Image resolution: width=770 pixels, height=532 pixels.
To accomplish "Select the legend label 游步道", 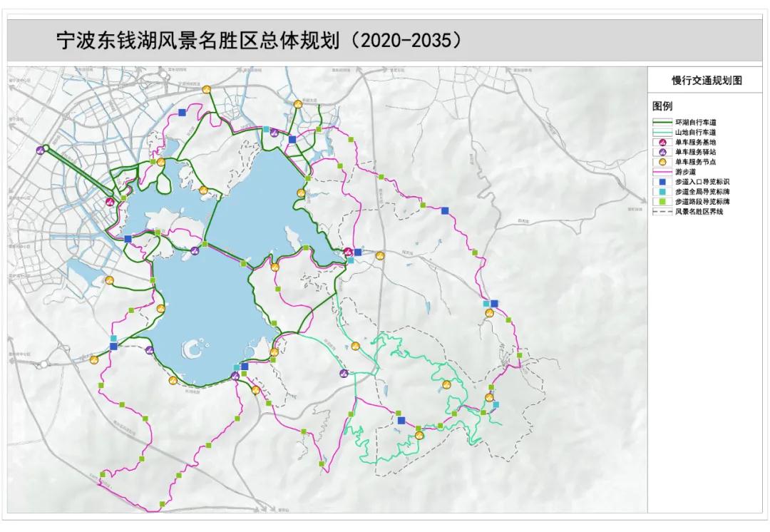I will [x=686, y=172].
